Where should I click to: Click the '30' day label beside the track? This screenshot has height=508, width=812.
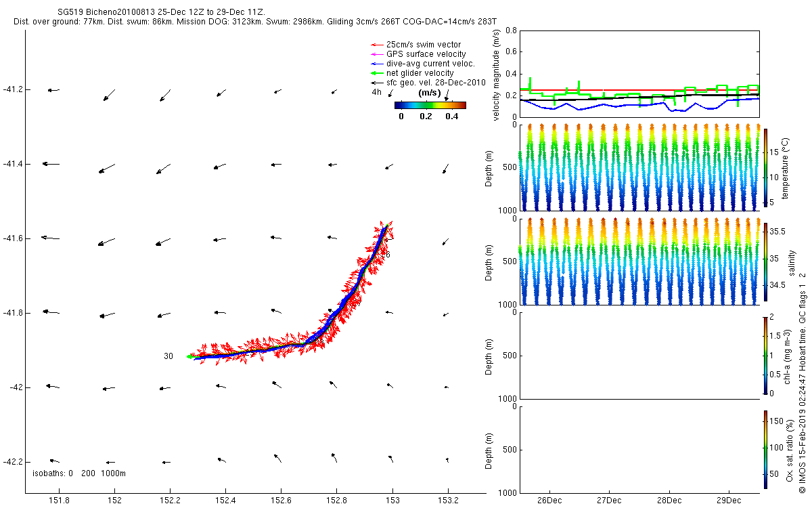pyautogui.click(x=168, y=356)
